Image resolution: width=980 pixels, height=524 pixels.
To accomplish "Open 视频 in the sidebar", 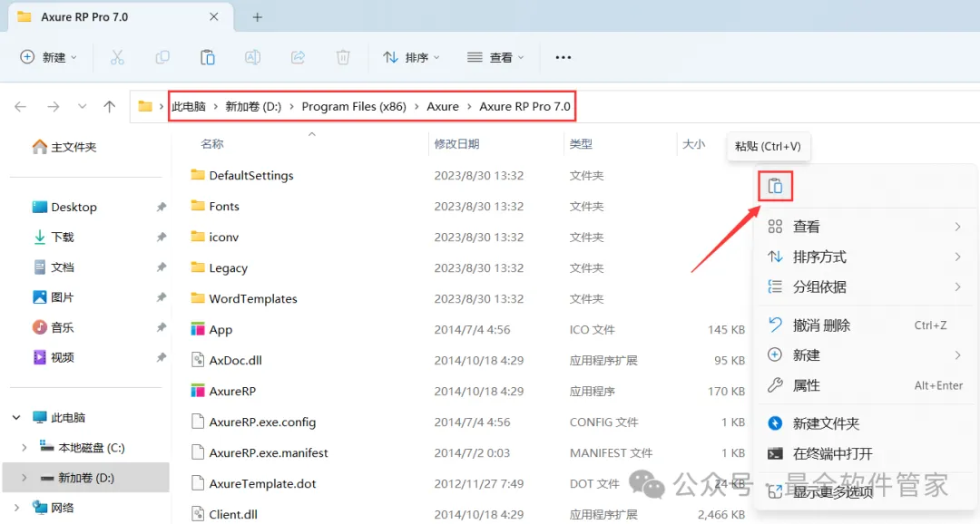I will click(x=54, y=357).
